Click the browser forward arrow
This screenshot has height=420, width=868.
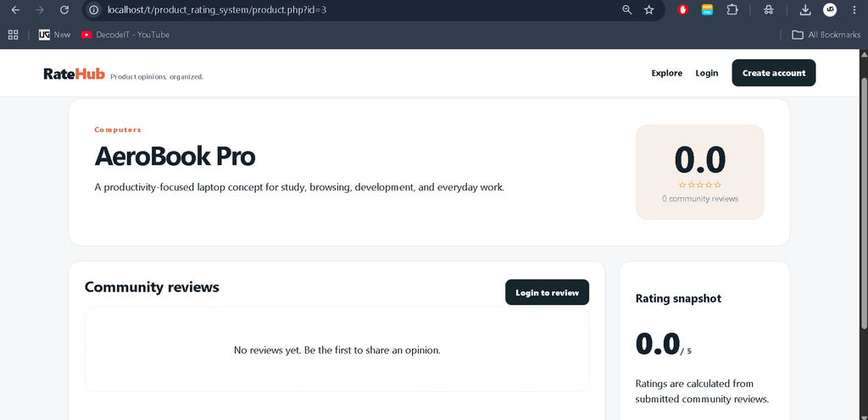[x=40, y=10]
